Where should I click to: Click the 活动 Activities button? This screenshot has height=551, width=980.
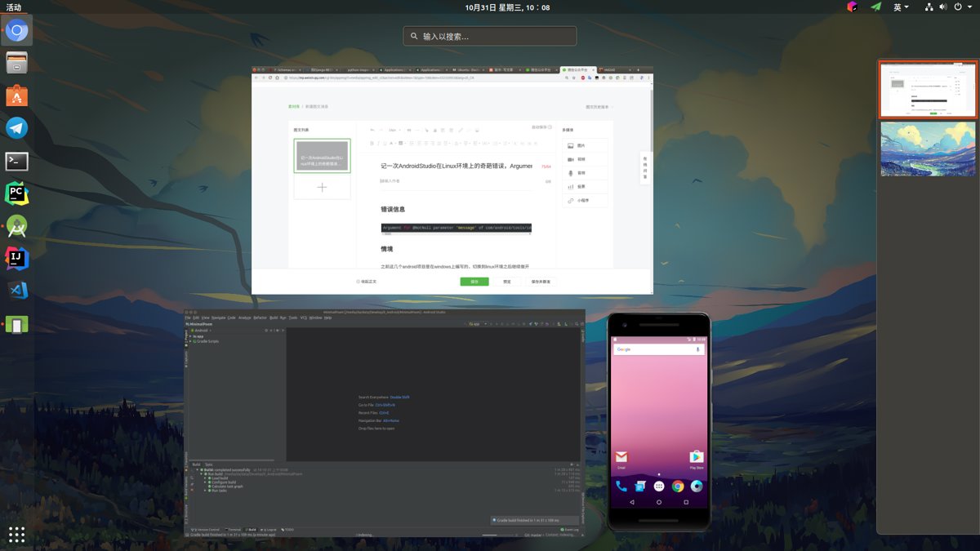[x=14, y=7]
